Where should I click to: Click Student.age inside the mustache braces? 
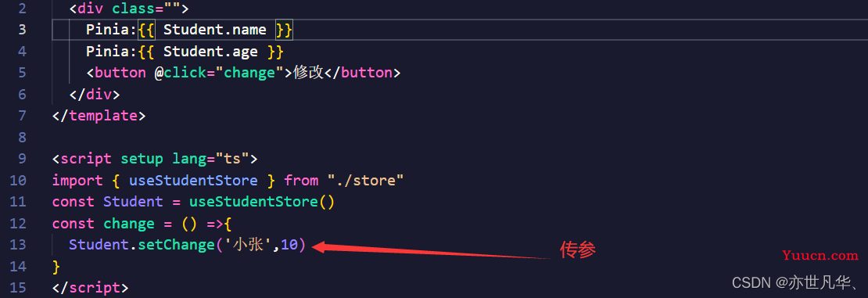pos(210,52)
